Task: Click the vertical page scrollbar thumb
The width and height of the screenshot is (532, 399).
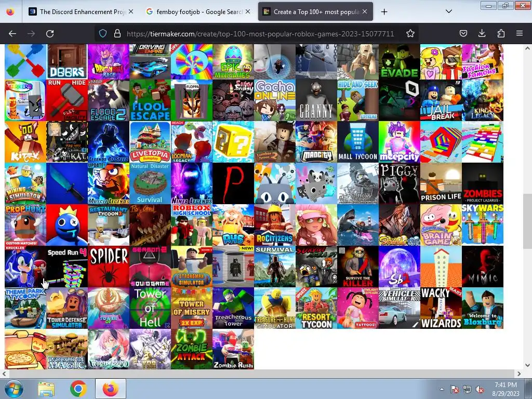Action: 527,221
